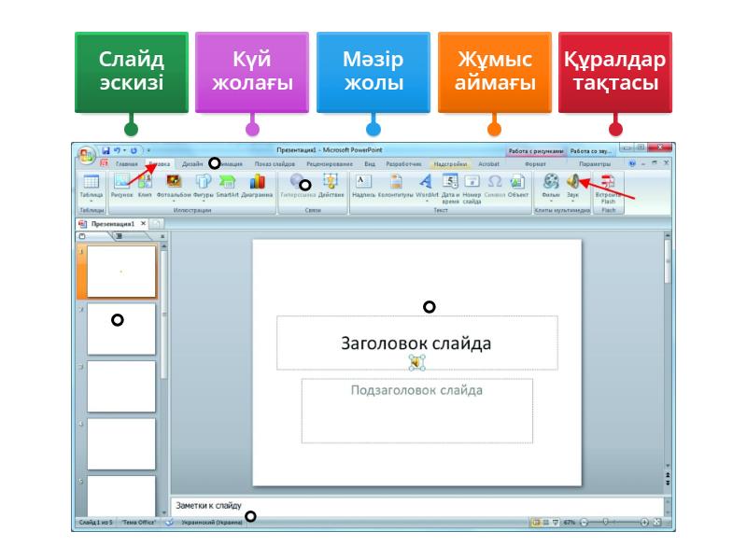Select the red 'Құралдар тақтасы' label
The height and width of the screenshot is (560, 747).
[615, 72]
